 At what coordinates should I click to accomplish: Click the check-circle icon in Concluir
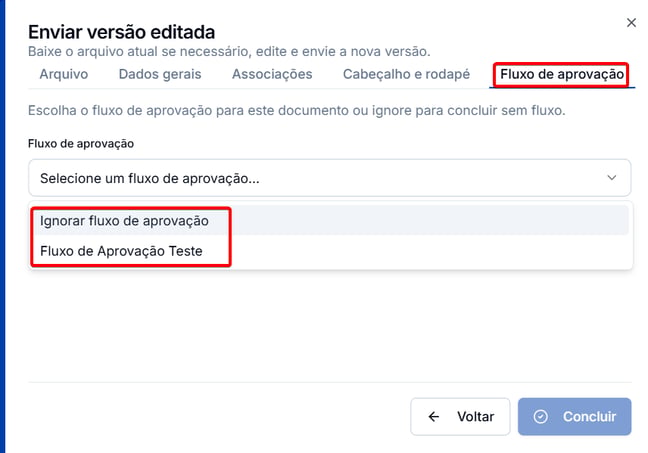pyautogui.click(x=541, y=417)
